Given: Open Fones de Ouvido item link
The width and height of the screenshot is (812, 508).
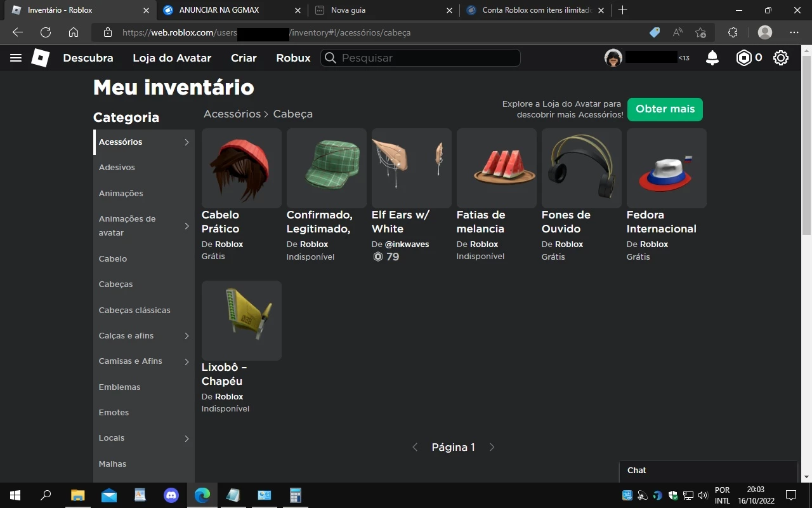Looking at the screenshot, I should (x=566, y=222).
